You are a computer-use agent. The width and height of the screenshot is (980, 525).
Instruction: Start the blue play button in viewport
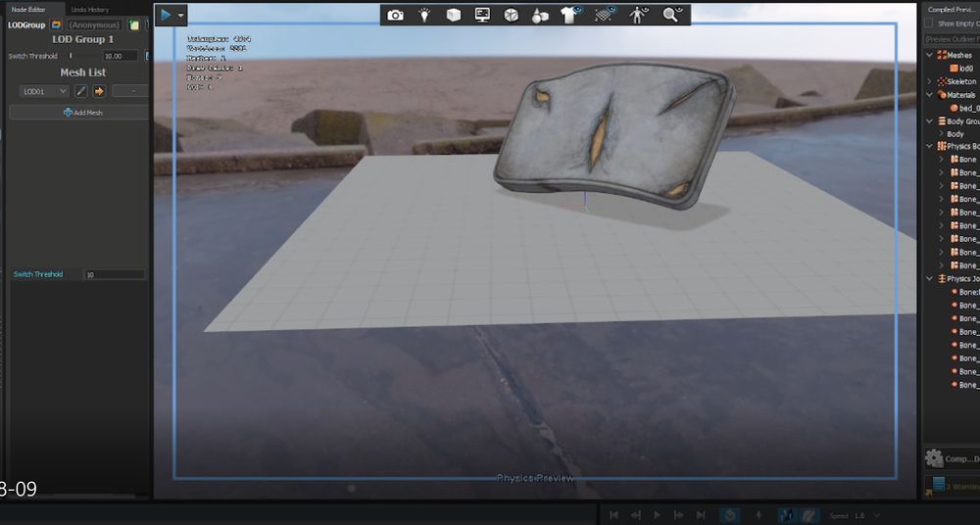coord(166,15)
